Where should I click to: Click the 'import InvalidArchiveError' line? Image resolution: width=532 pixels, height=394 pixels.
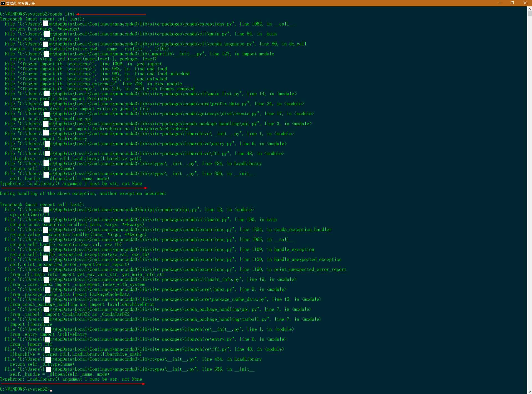click(x=82, y=304)
